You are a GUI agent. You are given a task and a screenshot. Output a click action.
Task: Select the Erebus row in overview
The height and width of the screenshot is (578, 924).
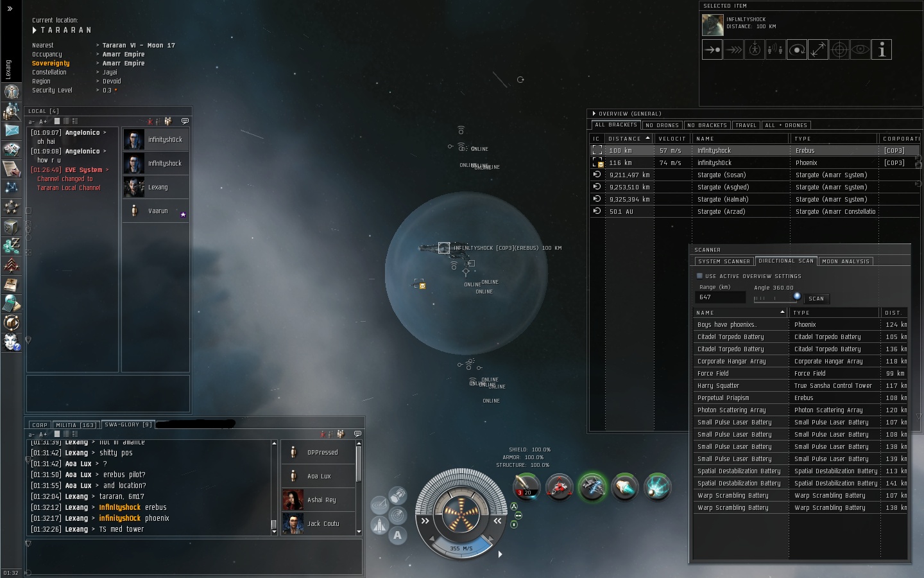point(755,150)
